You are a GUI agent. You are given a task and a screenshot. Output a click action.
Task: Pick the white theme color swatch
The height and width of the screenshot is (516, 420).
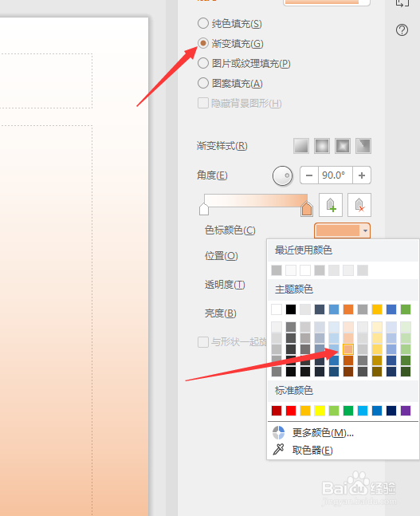coord(277,309)
